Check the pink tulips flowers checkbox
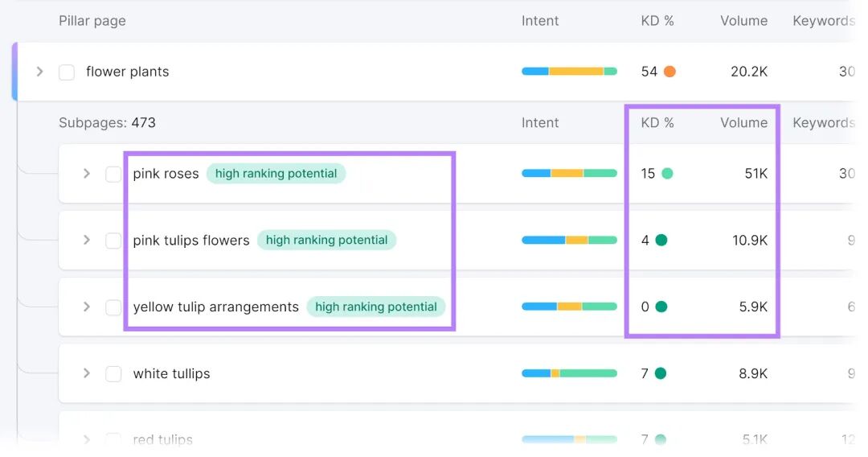The image size is (868, 457). (113, 241)
